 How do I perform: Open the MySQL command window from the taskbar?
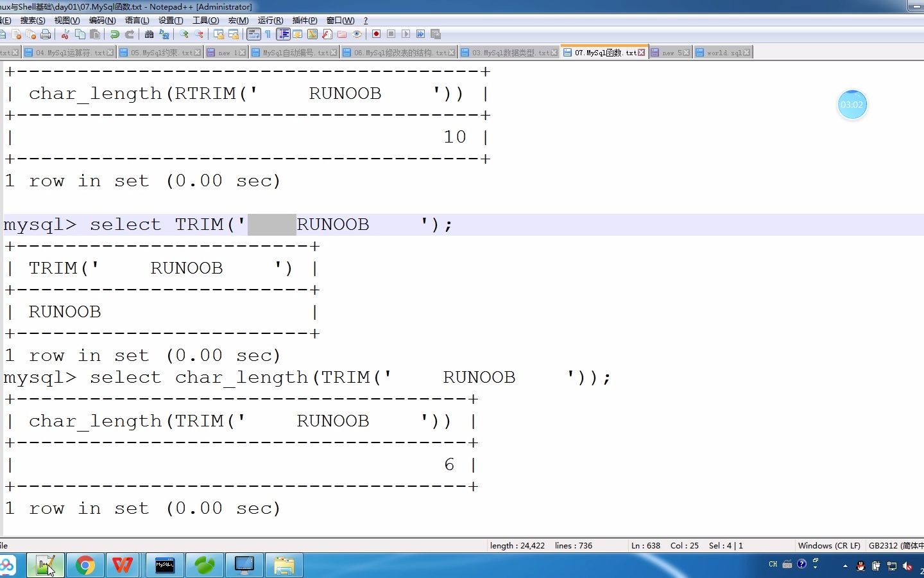pos(165,566)
